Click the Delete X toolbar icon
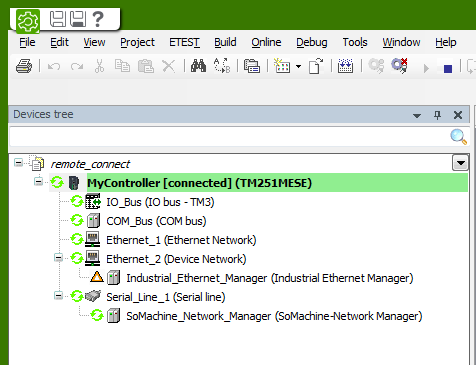 tap(168, 66)
